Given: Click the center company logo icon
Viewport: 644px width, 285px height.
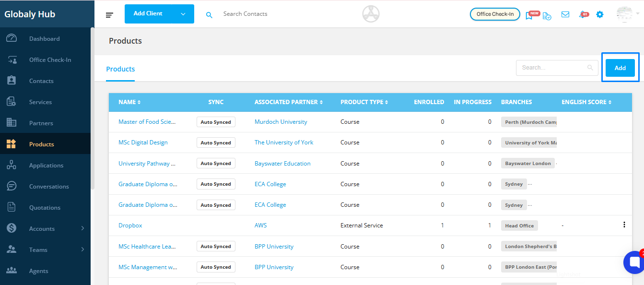Looking at the screenshot, I should click(x=371, y=14).
